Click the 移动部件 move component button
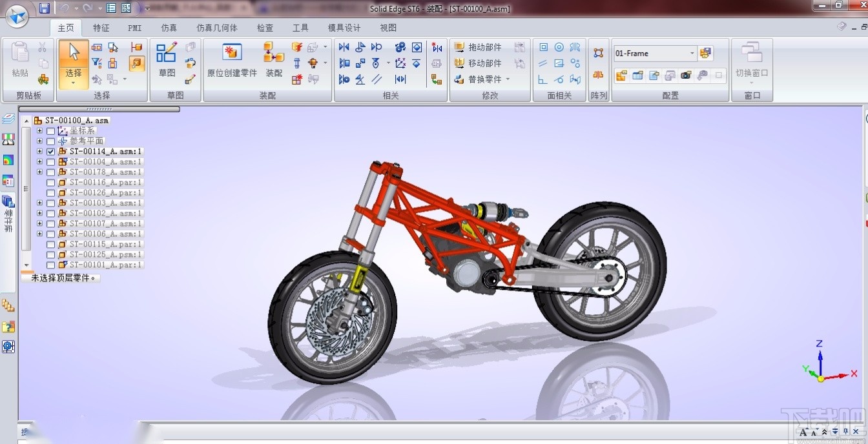Image resolution: width=868 pixels, height=444 pixels. 478,63
